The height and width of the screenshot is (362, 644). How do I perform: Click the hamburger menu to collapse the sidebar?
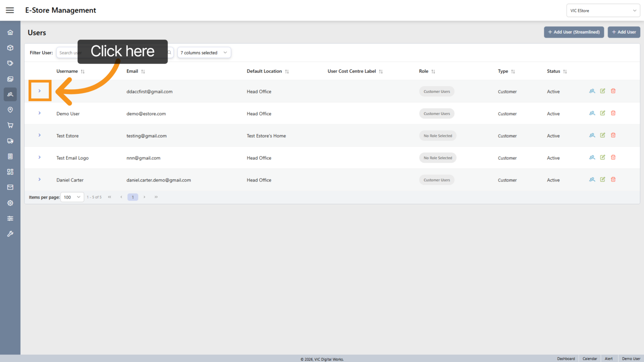click(x=10, y=10)
